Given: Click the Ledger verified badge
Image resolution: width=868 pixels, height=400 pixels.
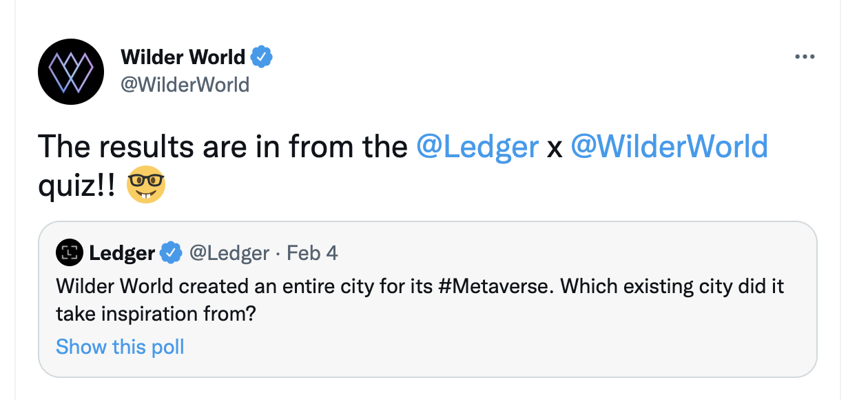Looking at the screenshot, I should coord(171,253).
